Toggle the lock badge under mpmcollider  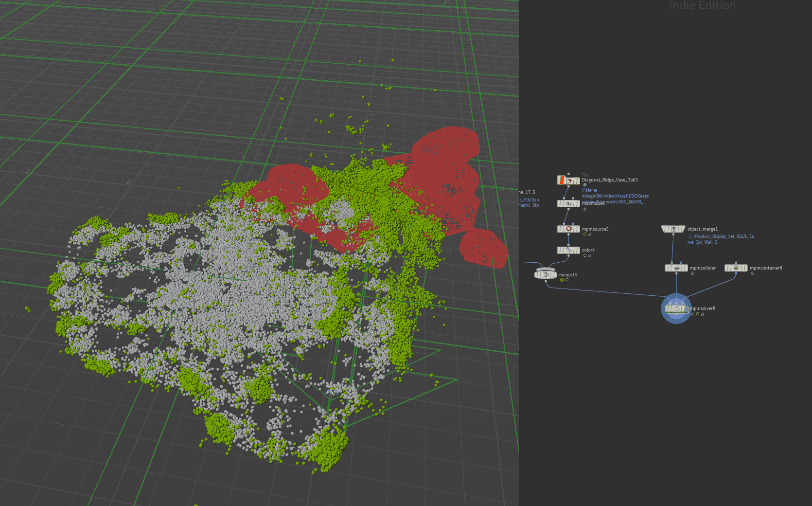[x=692, y=273]
